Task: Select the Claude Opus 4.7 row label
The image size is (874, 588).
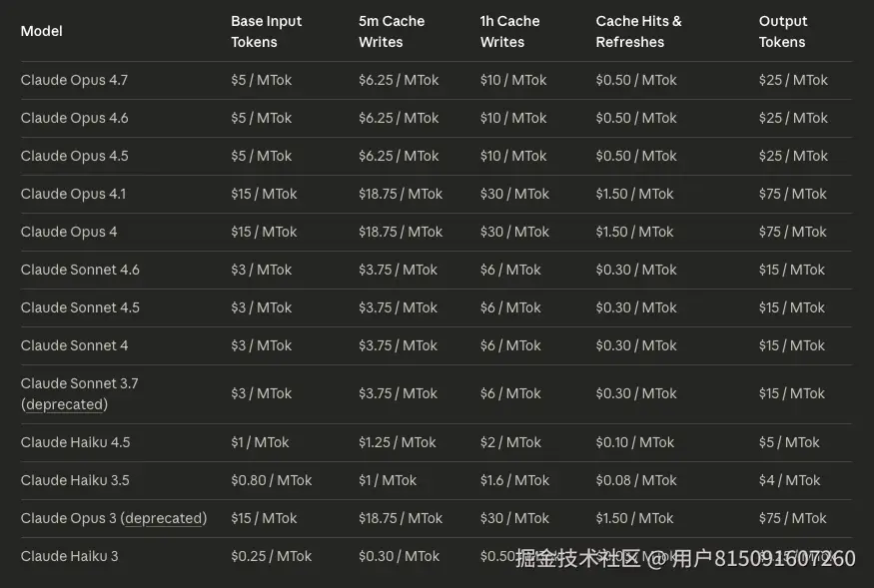Action: pos(74,80)
